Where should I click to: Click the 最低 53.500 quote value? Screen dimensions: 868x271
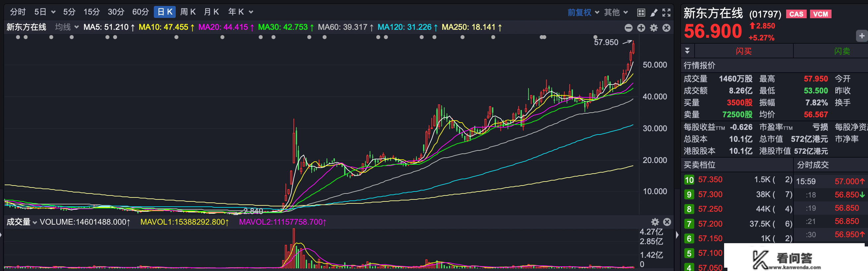point(815,90)
